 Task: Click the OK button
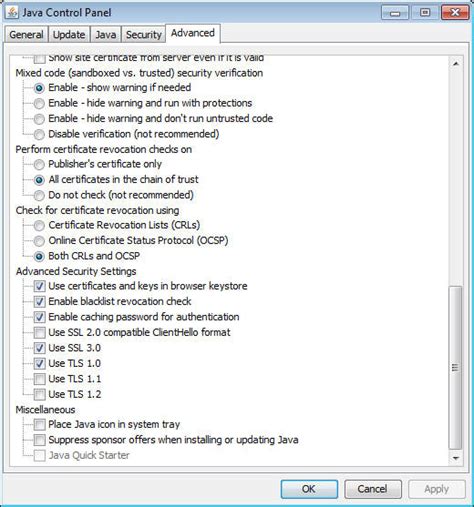point(309,489)
